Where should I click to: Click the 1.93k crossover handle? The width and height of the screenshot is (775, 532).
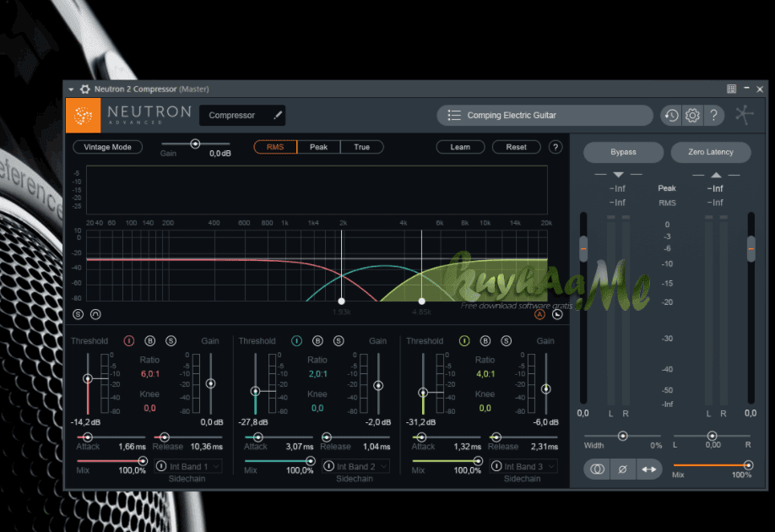click(342, 301)
